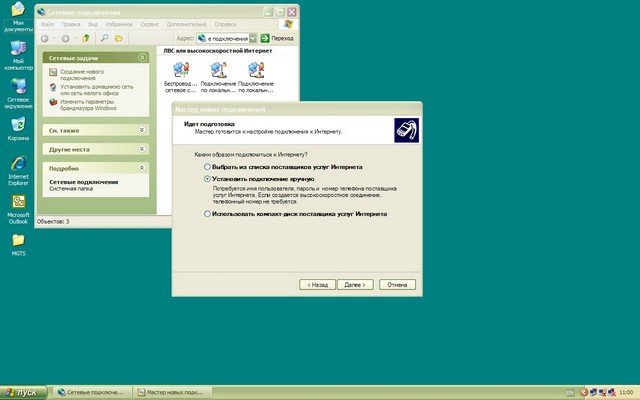
Task: Open the address bar dropdown arrow
Action: (x=252, y=38)
